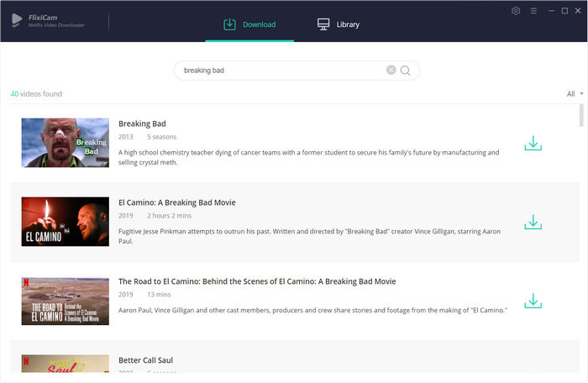This screenshot has width=588, height=383.
Task: Download El Camino: A Breaking Bad Movie
Action: (533, 222)
